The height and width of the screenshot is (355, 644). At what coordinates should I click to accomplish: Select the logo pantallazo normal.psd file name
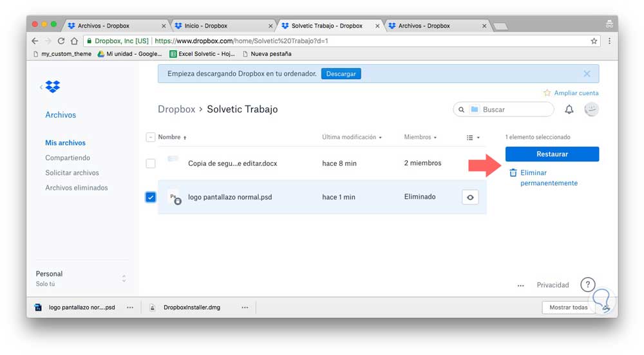(x=230, y=197)
